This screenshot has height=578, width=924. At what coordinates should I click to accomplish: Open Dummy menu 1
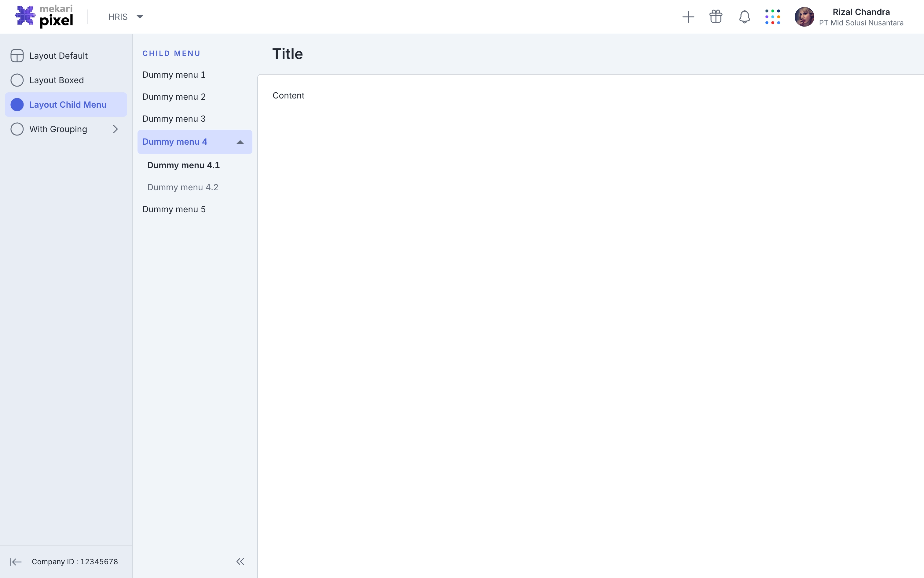coord(195,75)
